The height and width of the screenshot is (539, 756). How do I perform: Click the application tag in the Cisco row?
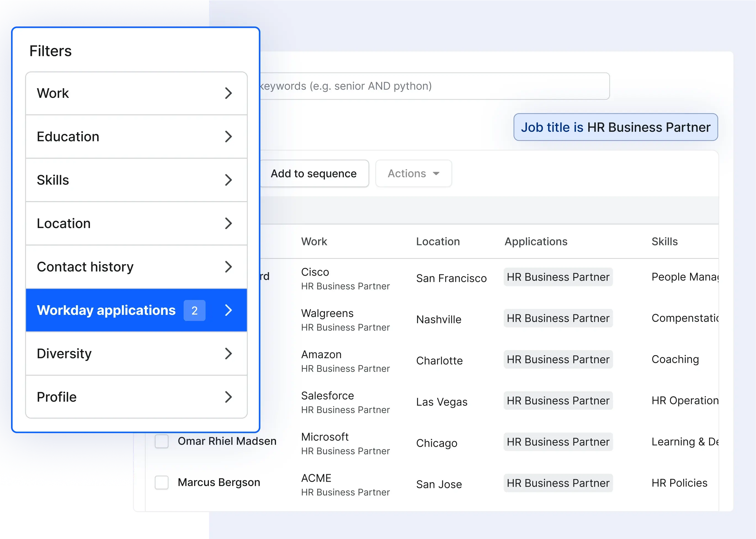click(558, 277)
